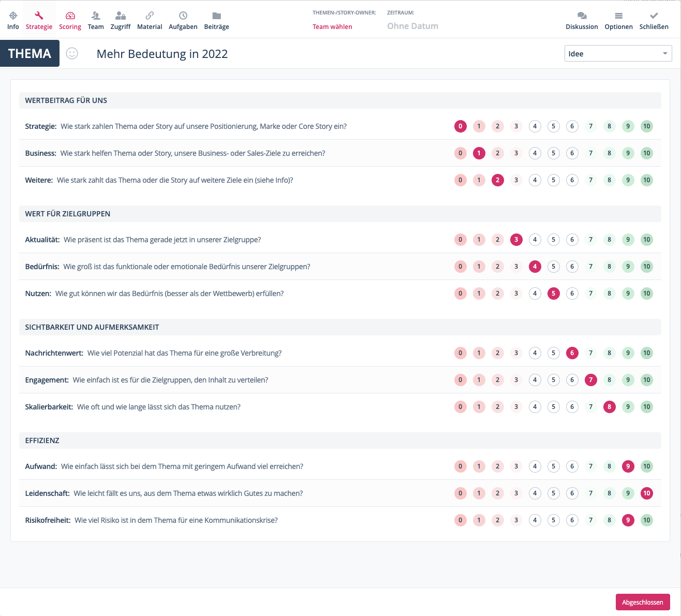Open Beiträge folder icon
This screenshot has height=616, width=681.
click(216, 16)
